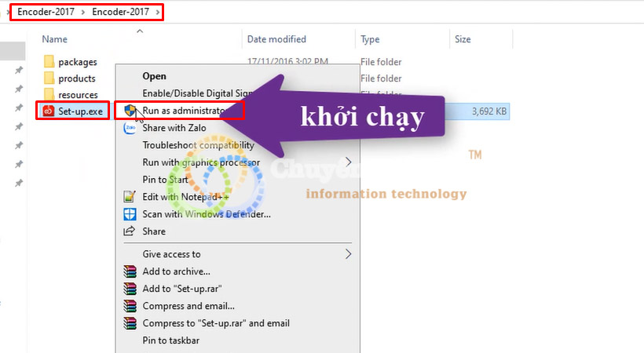Click the Notepad++ icon in context menu
The image size is (644, 353).
pyautogui.click(x=130, y=197)
